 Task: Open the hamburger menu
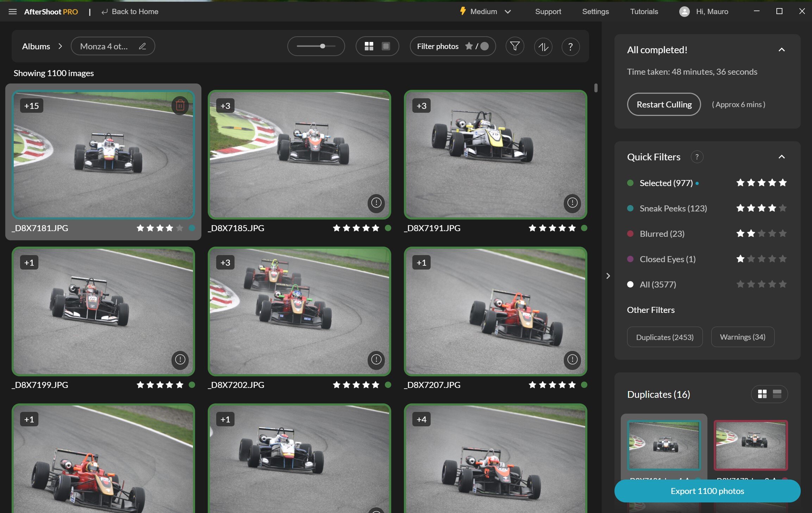pyautogui.click(x=13, y=12)
